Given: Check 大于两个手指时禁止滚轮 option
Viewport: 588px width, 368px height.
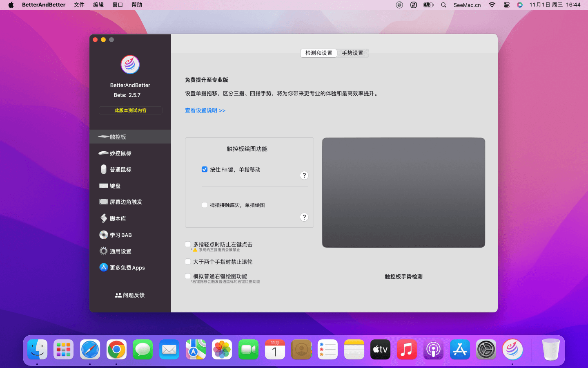Looking at the screenshot, I should 188,262.
